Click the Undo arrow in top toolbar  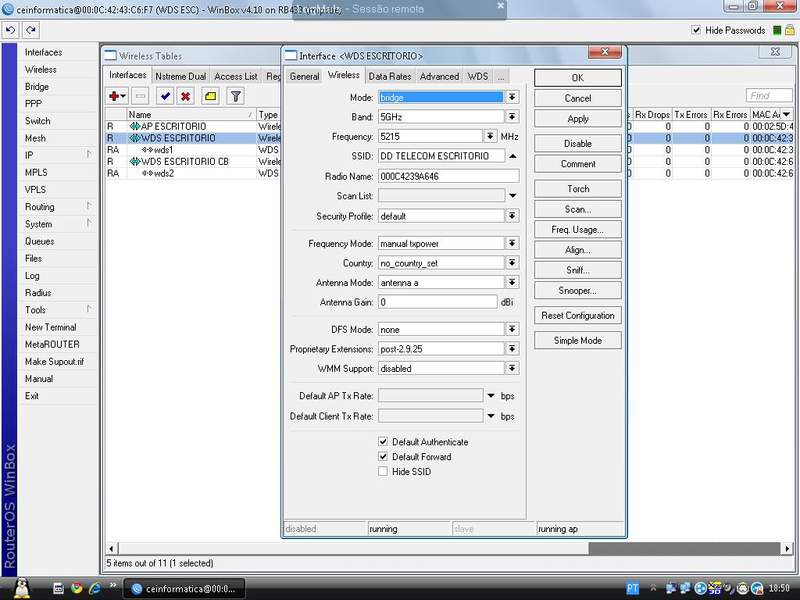[10, 31]
